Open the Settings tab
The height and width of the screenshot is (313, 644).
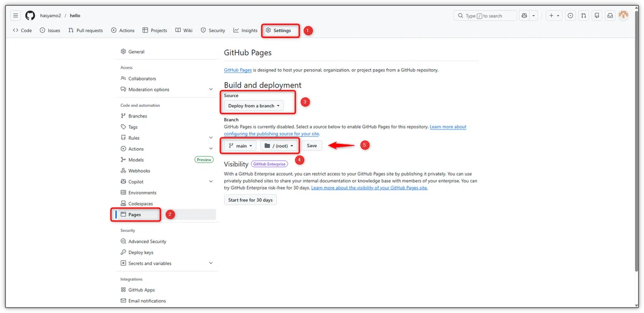[279, 31]
